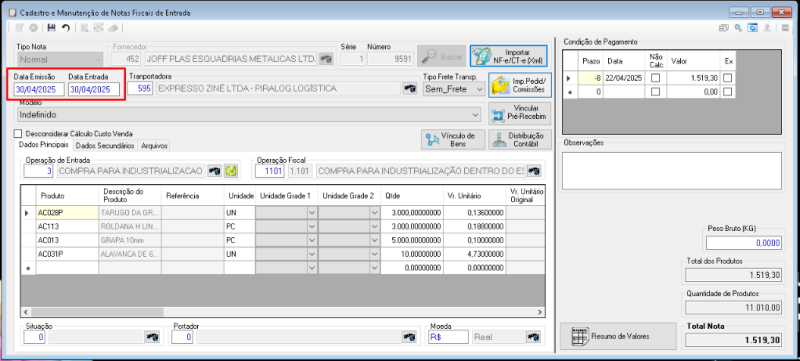Check Ex in the 22/04/2025 payment row

(x=728, y=78)
